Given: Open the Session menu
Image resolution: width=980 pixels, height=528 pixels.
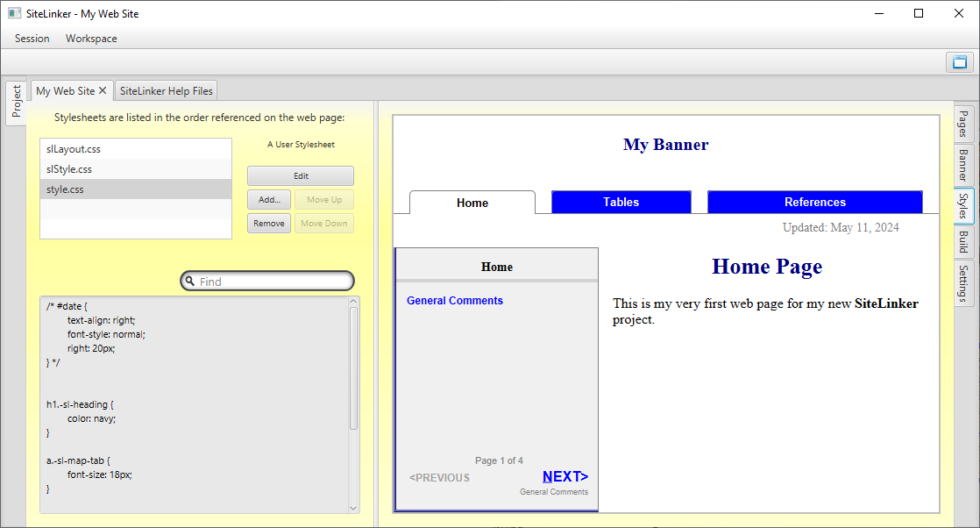Looking at the screenshot, I should click(32, 39).
